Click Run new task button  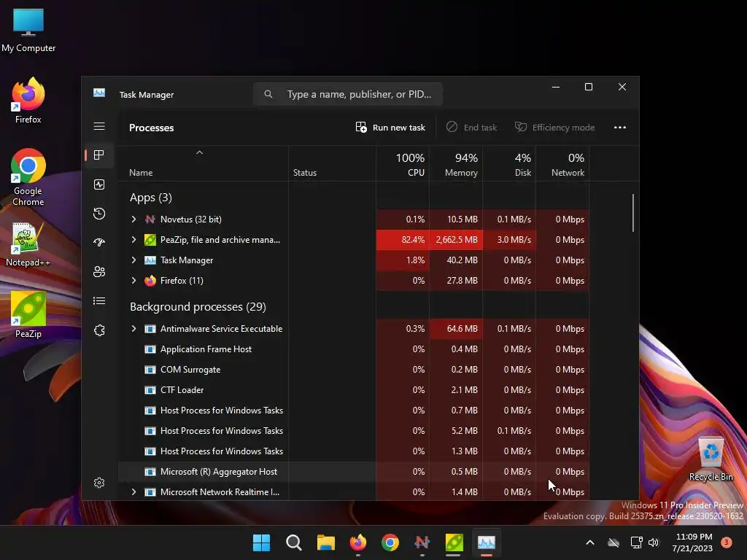390,127
